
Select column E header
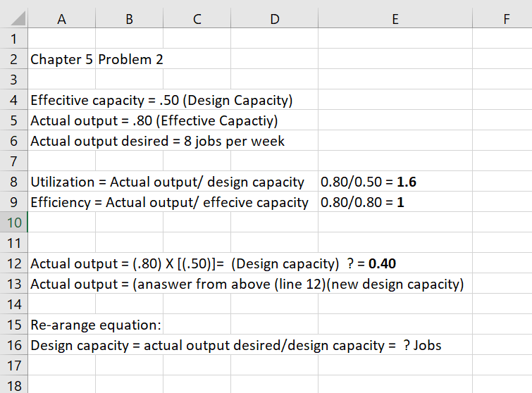(395, 19)
